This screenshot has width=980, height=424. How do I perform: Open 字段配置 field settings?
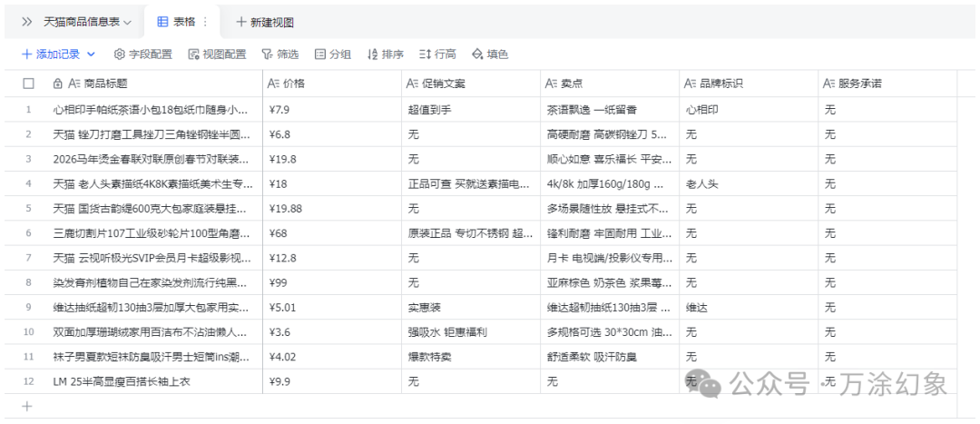142,54
